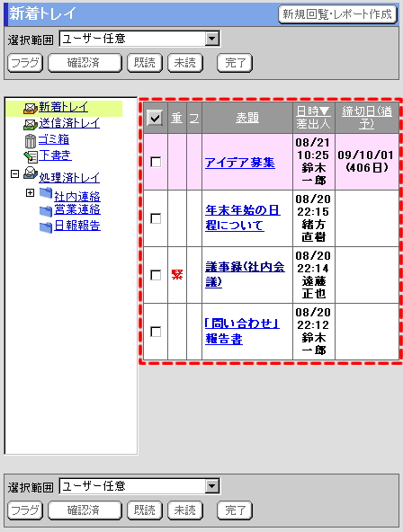
Task: Click the 新規回覧・レポート作成 button
Action: 337,14
